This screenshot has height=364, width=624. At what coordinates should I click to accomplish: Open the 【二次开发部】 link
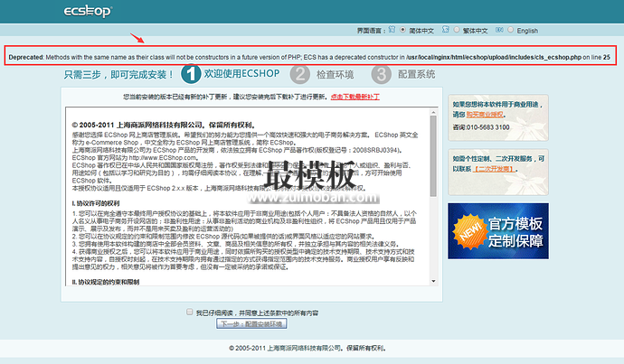click(494, 169)
